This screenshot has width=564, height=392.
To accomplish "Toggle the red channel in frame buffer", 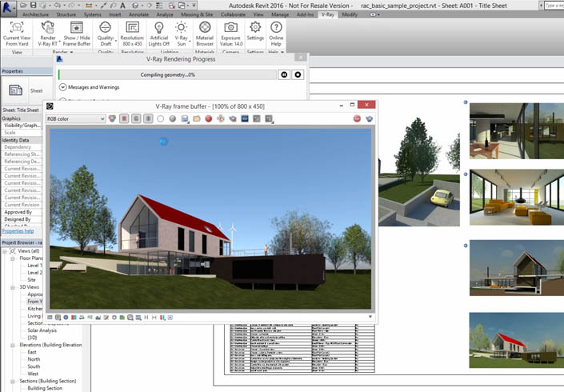I will pos(124,118).
